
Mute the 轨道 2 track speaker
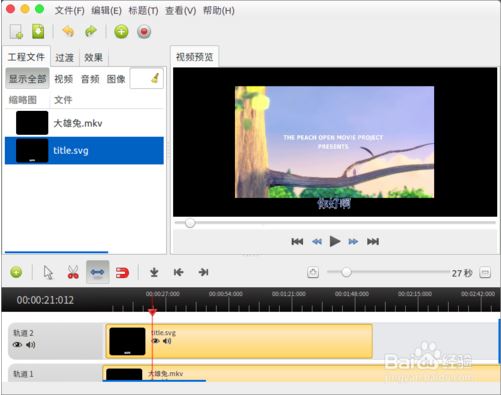point(31,345)
